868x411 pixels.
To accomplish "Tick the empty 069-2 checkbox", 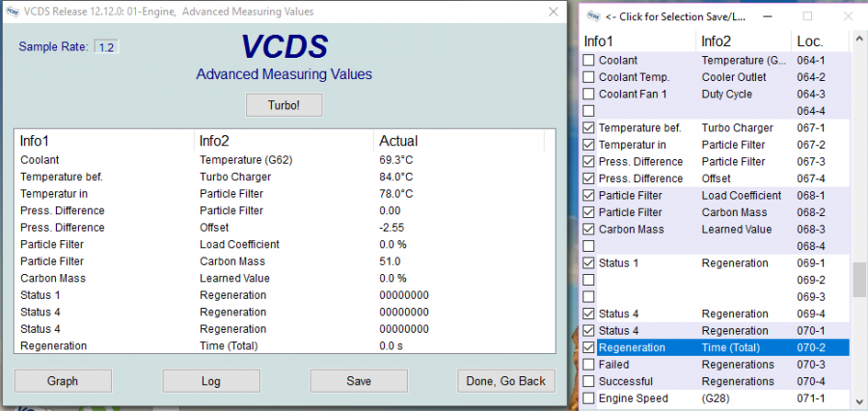I will pyautogui.click(x=589, y=280).
